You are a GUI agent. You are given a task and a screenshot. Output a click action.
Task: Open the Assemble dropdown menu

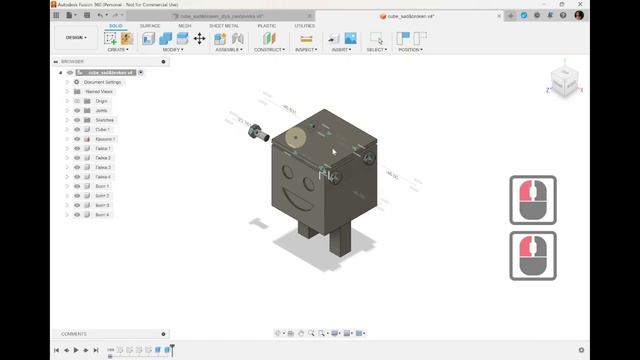229,50
